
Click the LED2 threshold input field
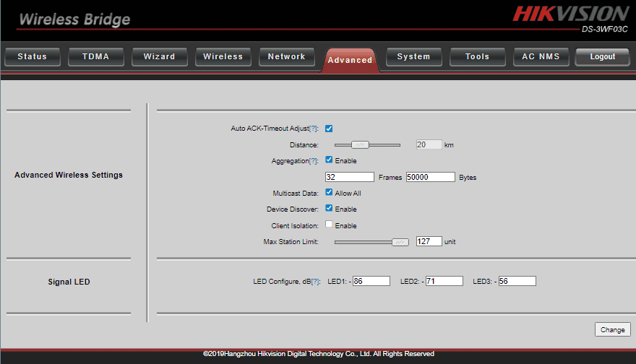click(444, 281)
